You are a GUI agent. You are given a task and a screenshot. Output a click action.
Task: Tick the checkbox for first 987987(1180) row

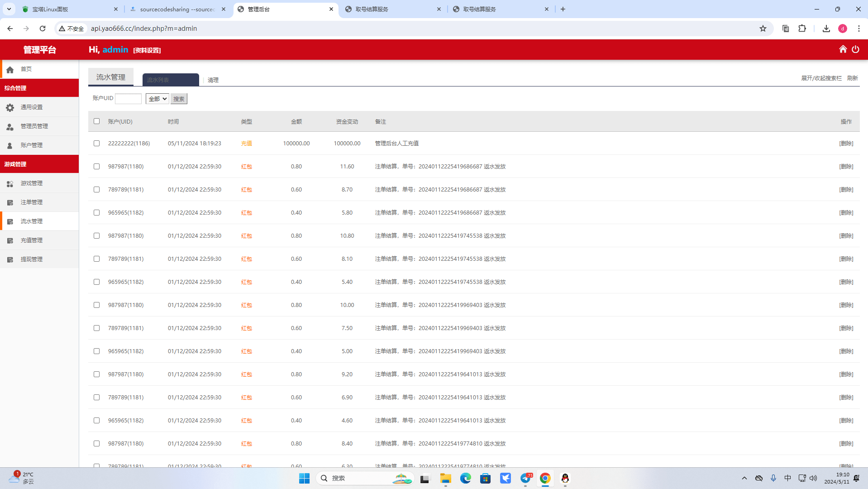[x=96, y=167]
